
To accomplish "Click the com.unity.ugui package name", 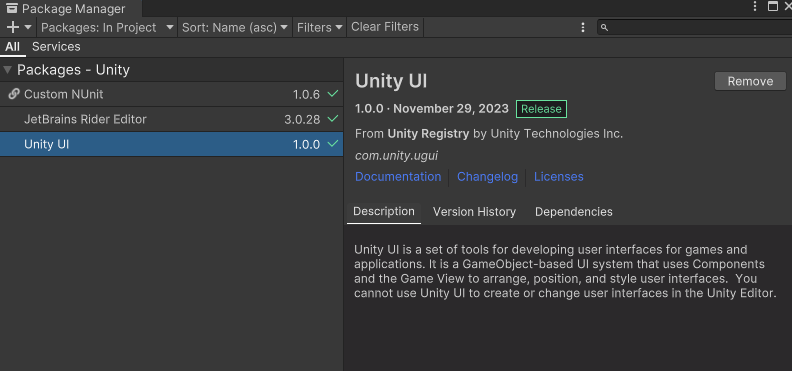I will coord(397,156).
